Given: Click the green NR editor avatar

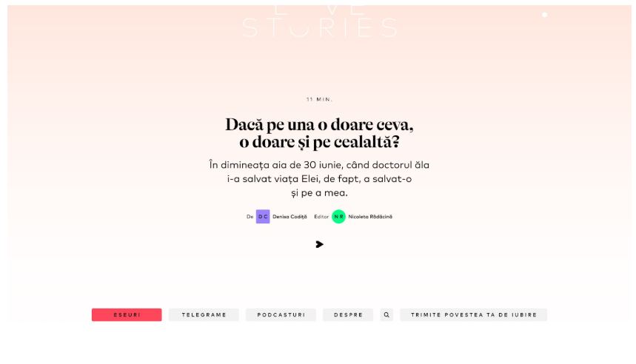Looking at the screenshot, I should 338,217.
